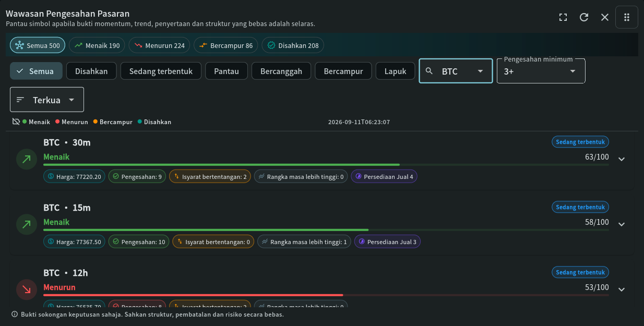The width and height of the screenshot is (644, 326).
Task: Toggle the Disahkan 208 filter chip
Action: pos(293,45)
